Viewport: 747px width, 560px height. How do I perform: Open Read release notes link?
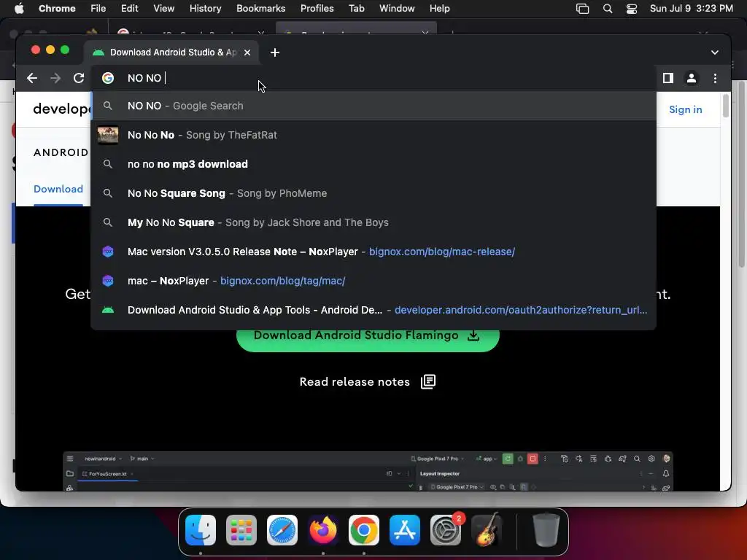[x=355, y=382]
